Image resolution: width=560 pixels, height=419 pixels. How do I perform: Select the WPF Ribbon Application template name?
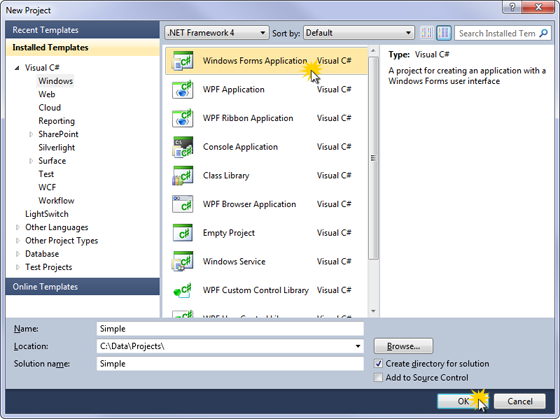(x=248, y=118)
